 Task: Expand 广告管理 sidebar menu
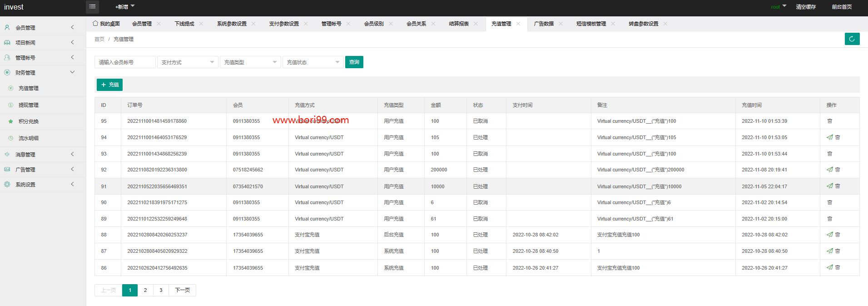point(43,170)
